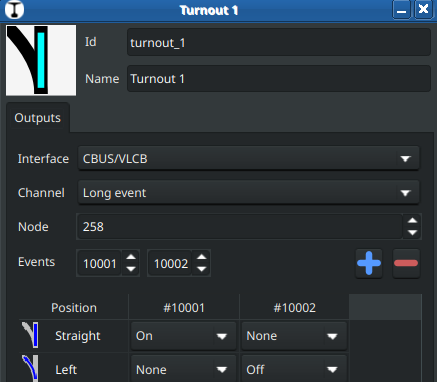Select the Outputs tab
The height and width of the screenshot is (382, 437).
coord(38,118)
